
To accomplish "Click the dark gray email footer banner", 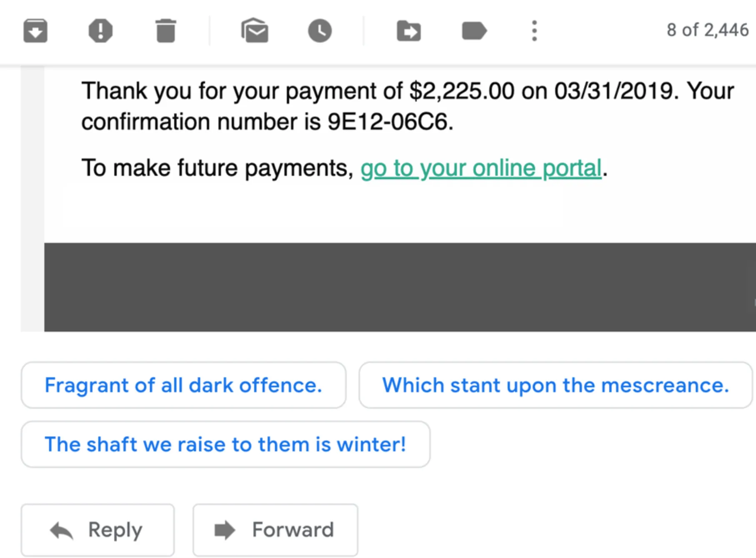I will click(400, 287).
